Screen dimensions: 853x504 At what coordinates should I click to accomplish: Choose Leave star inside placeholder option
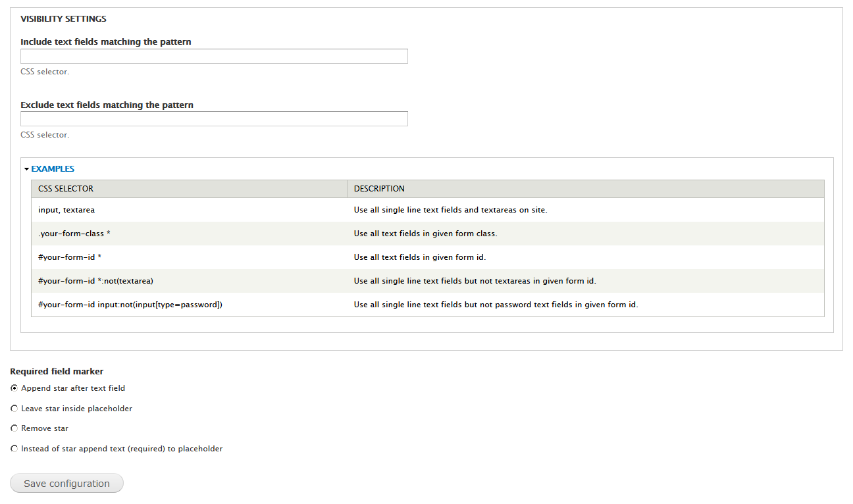(x=14, y=409)
